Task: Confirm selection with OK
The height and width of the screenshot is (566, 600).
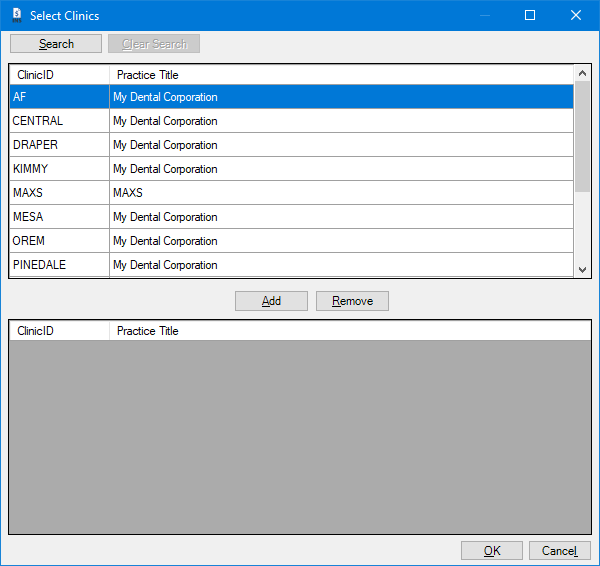Action: click(492, 550)
